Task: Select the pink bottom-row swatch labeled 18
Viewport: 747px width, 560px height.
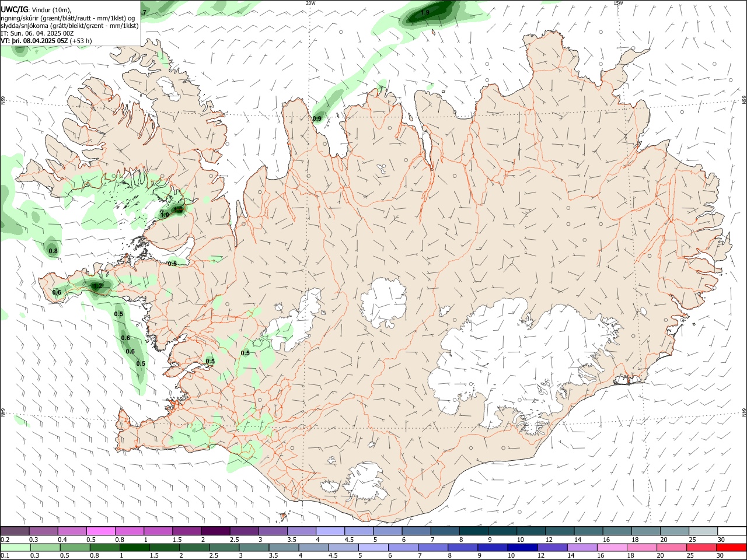Action: coord(642,547)
